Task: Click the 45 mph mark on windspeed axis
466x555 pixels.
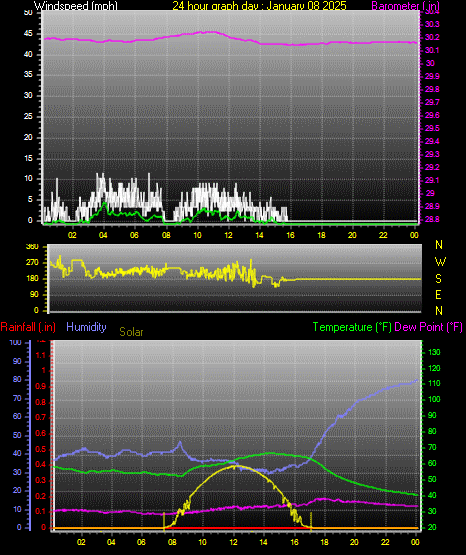Action: pyautogui.click(x=28, y=34)
